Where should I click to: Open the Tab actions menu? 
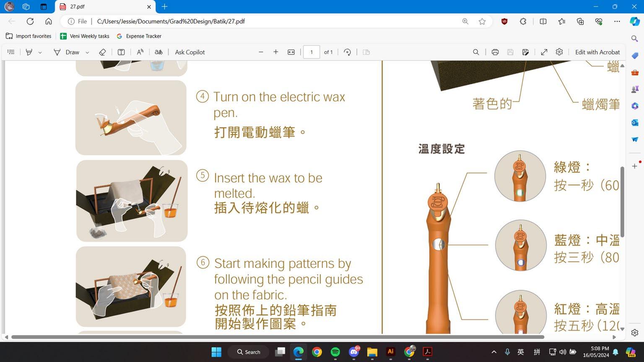point(44,7)
